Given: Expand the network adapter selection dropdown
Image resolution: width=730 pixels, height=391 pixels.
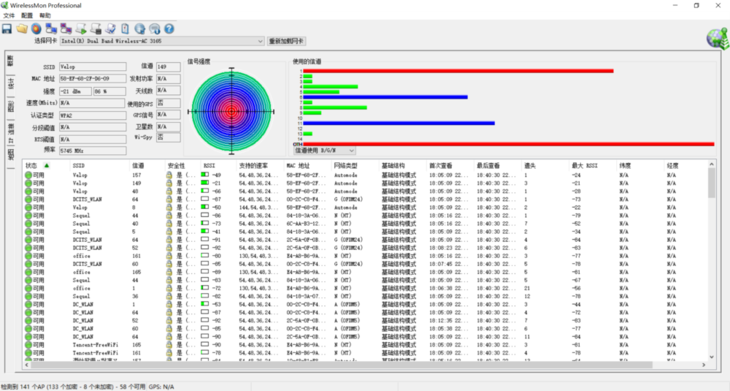Looking at the screenshot, I should (x=260, y=41).
